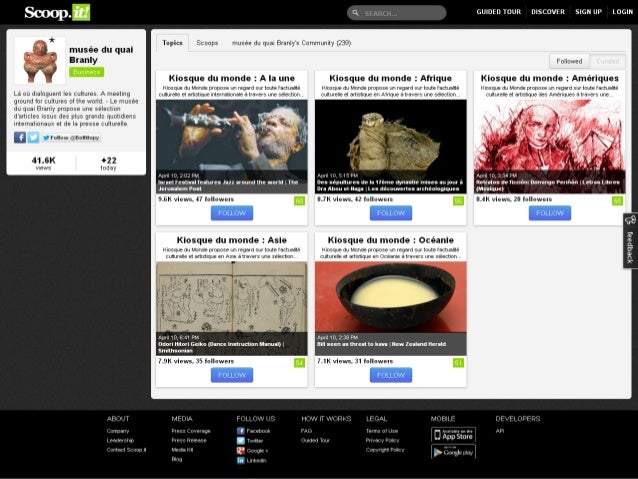The height and width of the screenshot is (479, 638).
Task: Click LinkedIn icon in footer
Action: tap(240, 460)
